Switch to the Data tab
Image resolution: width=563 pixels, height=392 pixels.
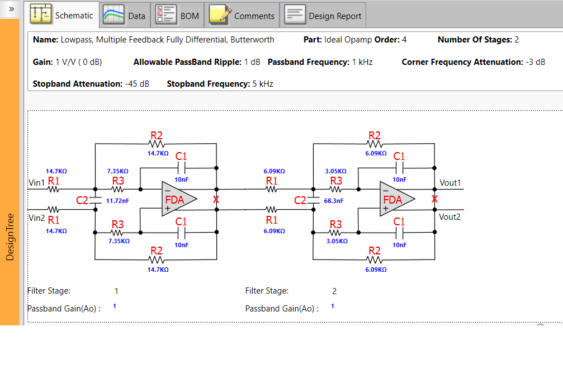[x=125, y=15]
